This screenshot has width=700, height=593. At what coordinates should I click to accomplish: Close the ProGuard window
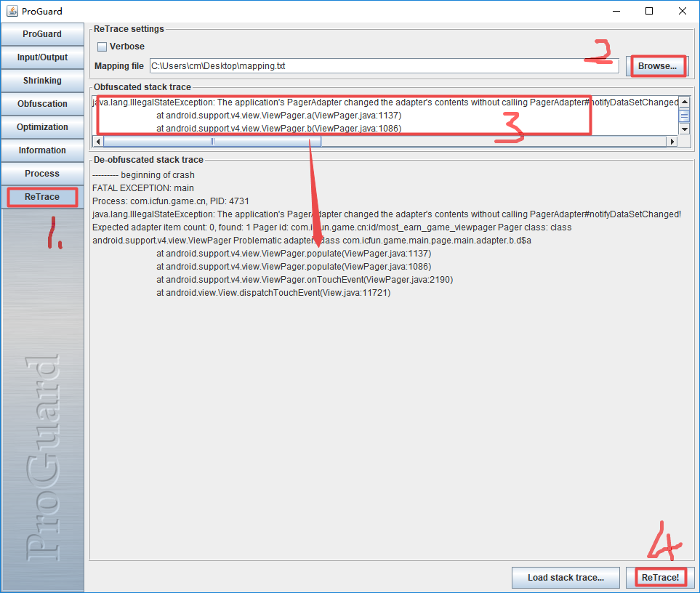pyautogui.click(x=682, y=11)
